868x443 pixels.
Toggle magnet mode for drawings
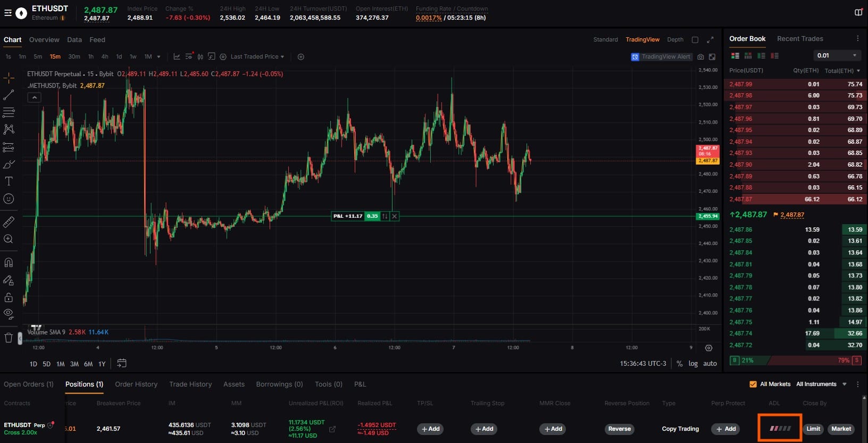(x=9, y=262)
